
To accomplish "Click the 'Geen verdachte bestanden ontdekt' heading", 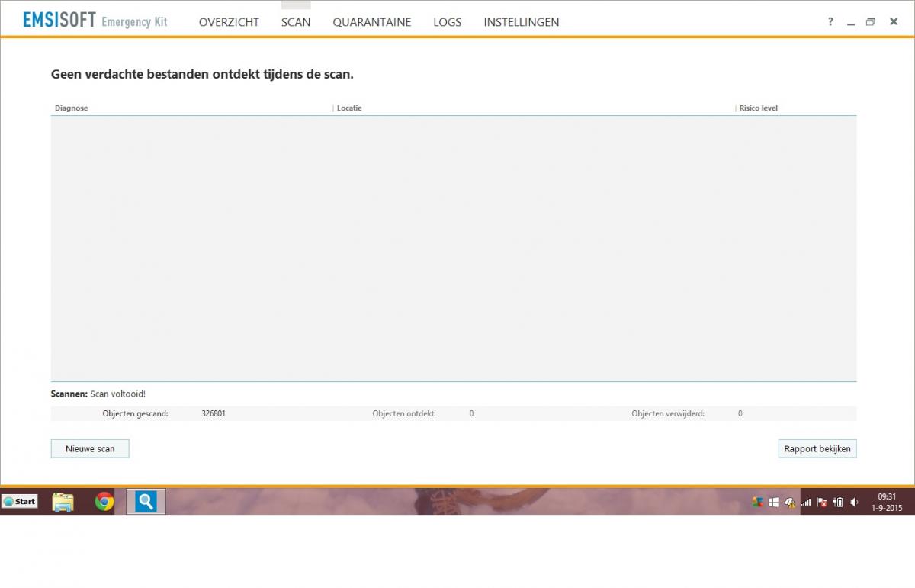I will coord(202,75).
